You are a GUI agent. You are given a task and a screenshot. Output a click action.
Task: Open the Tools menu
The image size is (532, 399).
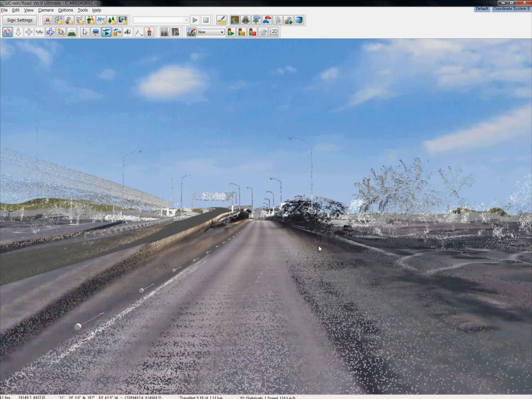point(83,10)
